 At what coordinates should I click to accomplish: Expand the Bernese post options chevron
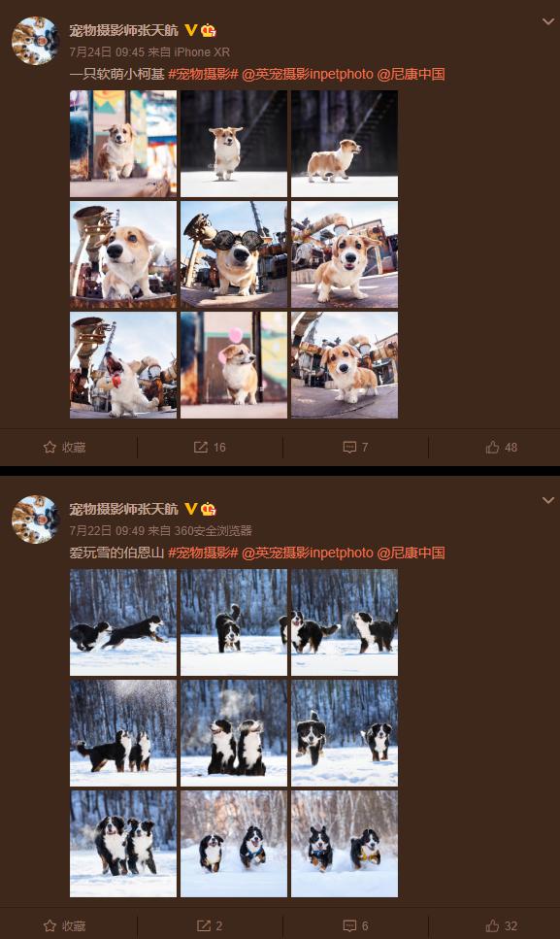548,500
